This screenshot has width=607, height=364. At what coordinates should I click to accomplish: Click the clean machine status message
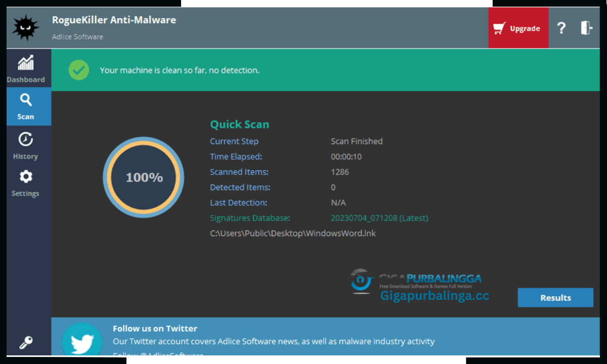click(180, 70)
